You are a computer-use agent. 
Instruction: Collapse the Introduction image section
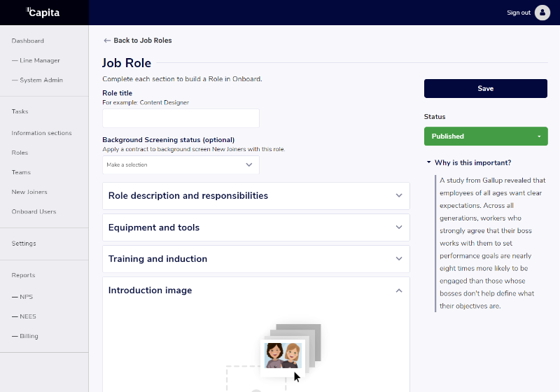click(398, 290)
